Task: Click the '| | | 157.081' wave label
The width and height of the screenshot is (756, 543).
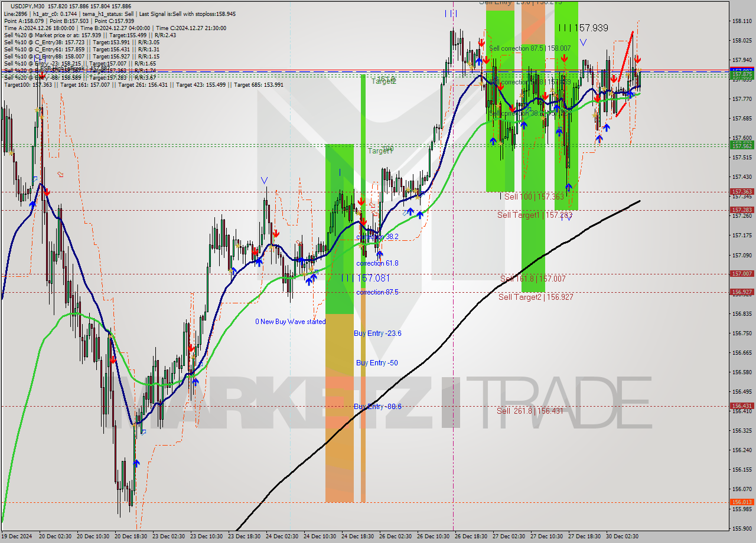Action: click(366, 277)
